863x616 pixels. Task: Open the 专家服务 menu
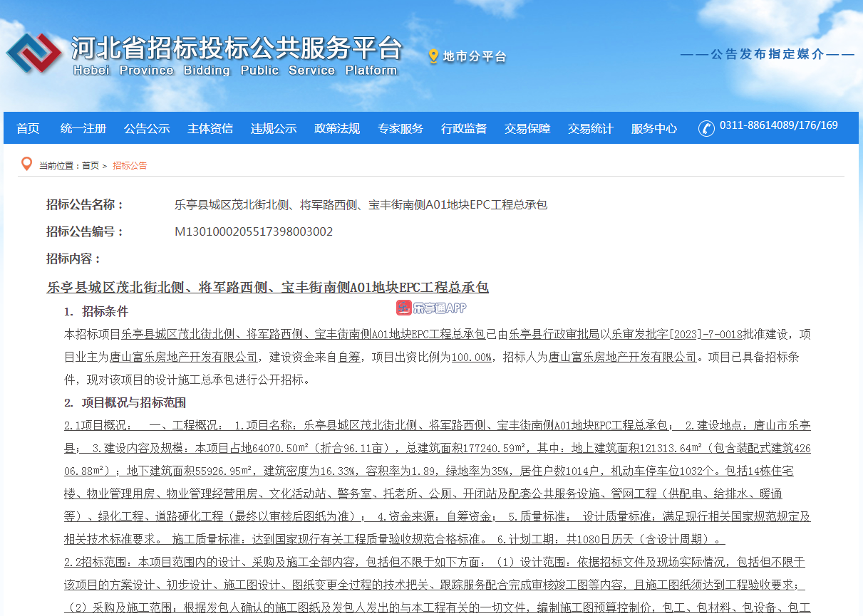pyautogui.click(x=400, y=129)
